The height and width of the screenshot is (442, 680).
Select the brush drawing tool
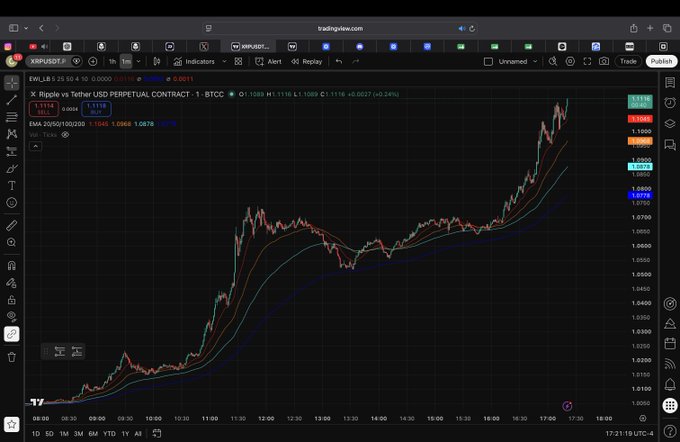click(12, 168)
